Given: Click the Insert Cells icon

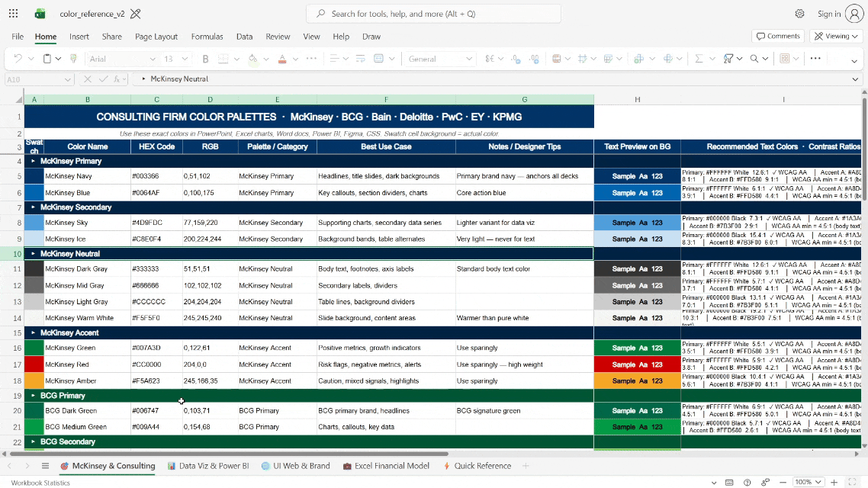Looking at the screenshot, I should click(x=639, y=59).
